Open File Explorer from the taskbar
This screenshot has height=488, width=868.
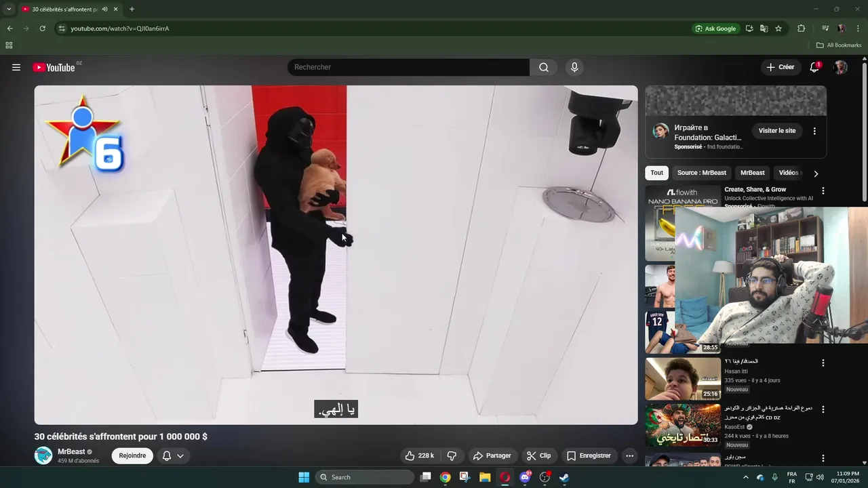485,477
